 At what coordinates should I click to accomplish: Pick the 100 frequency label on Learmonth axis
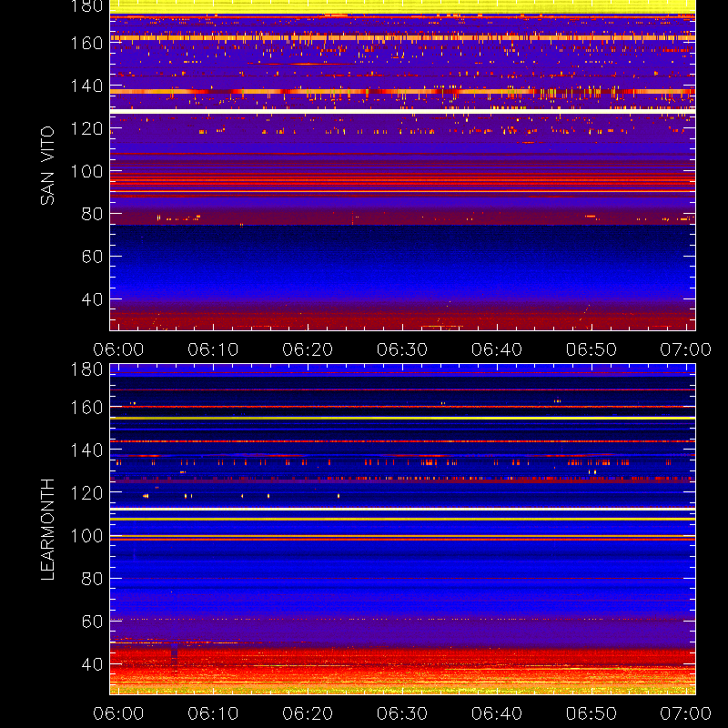[x=86, y=536]
